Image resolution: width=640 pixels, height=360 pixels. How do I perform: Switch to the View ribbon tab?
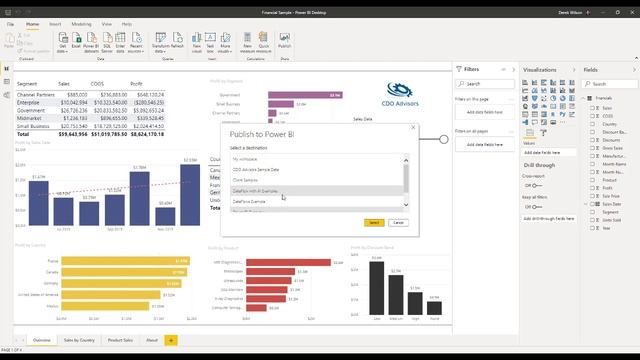click(x=107, y=24)
